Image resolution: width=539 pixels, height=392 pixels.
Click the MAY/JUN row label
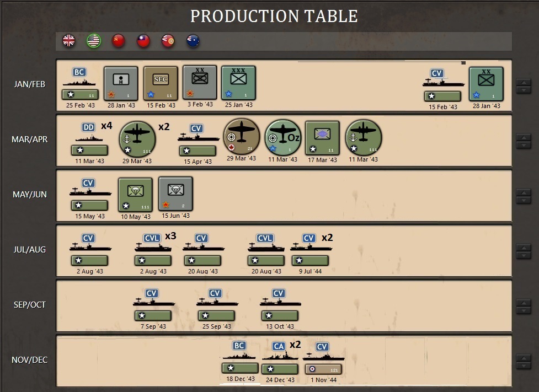pos(30,195)
